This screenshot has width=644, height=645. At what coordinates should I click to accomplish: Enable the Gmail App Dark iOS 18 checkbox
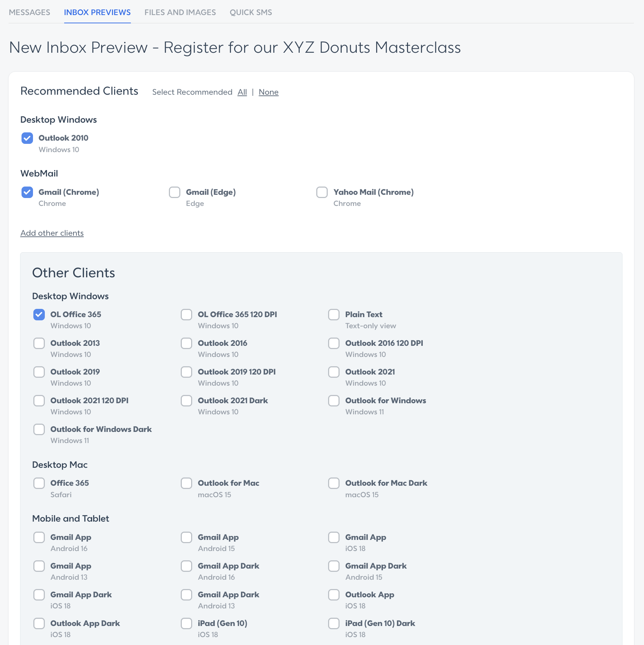click(39, 595)
